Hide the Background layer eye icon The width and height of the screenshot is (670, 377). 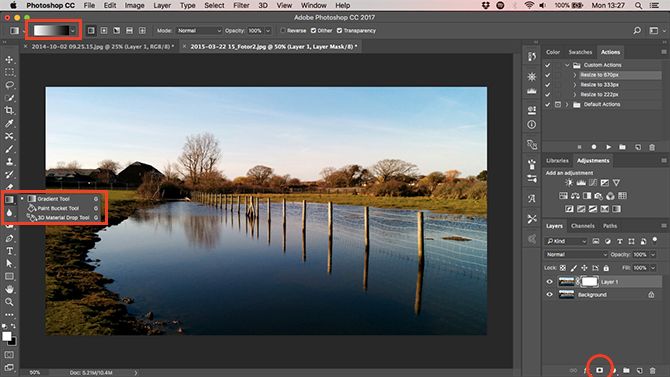pyautogui.click(x=550, y=295)
